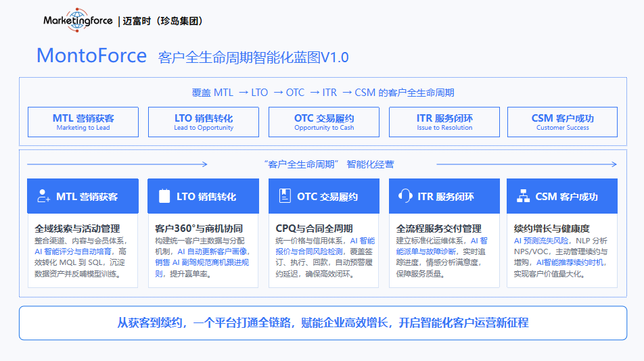Click the MTL user-plus icon
Image resolution: width=644 pixels, height=361 pixels.
(43, 195)
